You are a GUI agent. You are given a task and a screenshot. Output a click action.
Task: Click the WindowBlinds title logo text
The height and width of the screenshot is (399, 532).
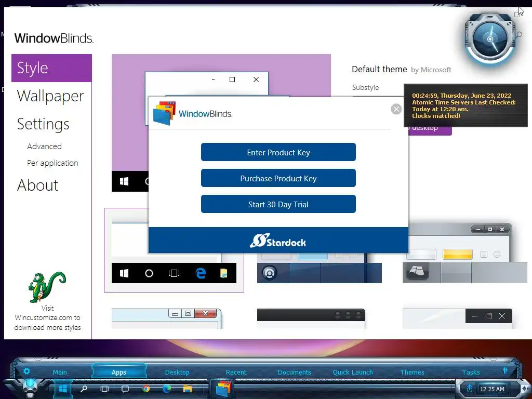54,38
